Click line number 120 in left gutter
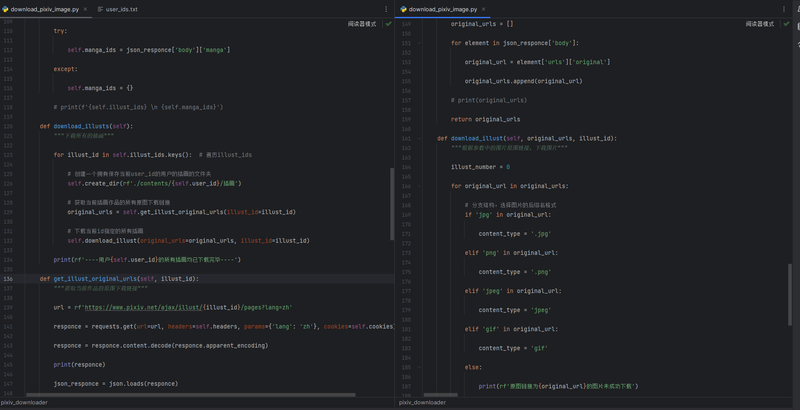 tap(9, 126)
